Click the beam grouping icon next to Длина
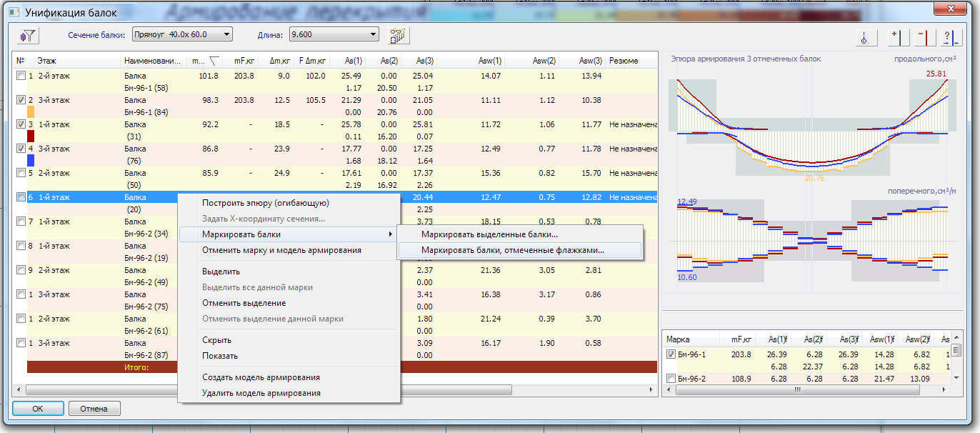 click(x=397, y=35)
